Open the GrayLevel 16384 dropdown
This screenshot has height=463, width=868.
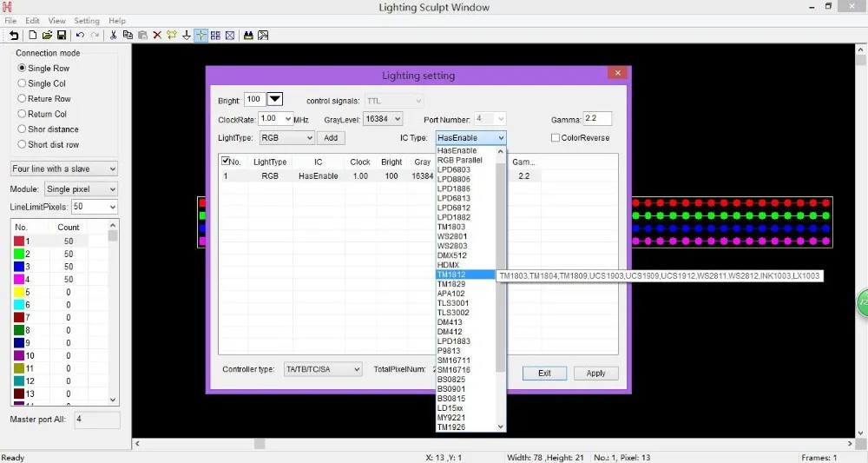380,119
